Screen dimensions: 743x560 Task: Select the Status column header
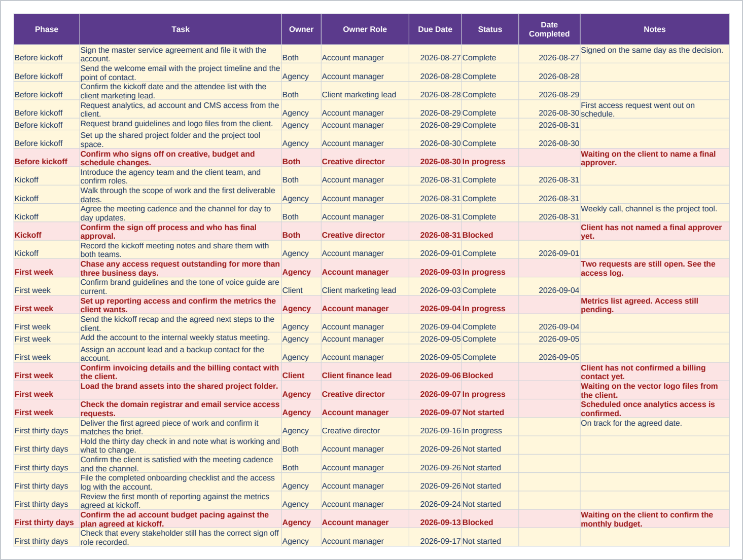pyautogui.click(x=490, y=29)
